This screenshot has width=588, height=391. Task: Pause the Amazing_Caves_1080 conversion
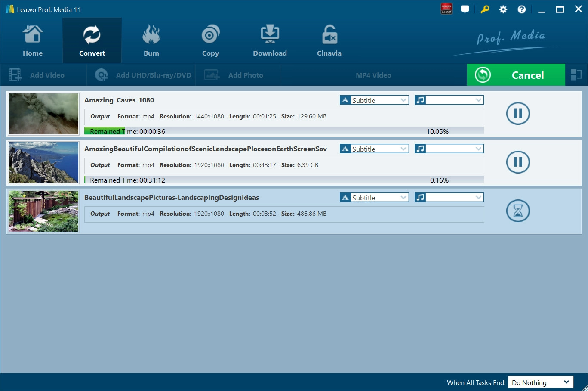518,114
